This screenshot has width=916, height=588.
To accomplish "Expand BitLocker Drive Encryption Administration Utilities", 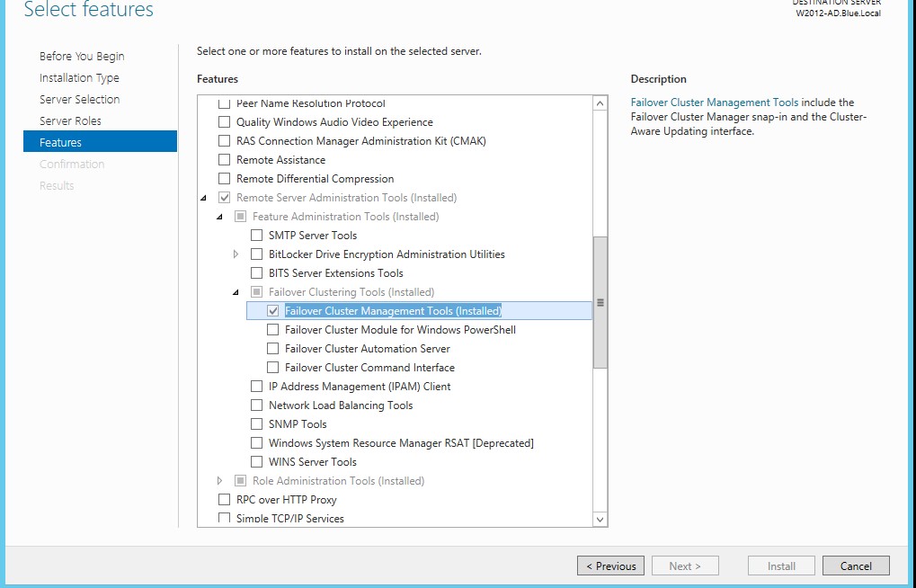I will point(237,254).
